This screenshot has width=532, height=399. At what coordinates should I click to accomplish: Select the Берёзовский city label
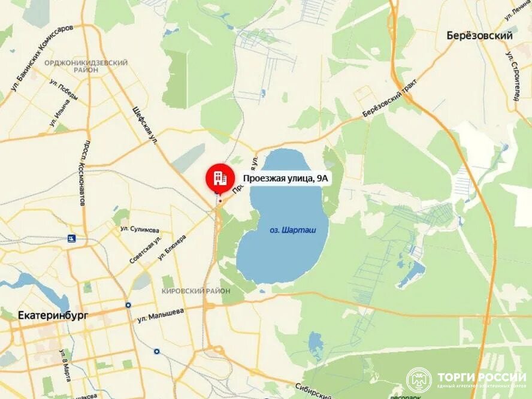coord(479,35)
